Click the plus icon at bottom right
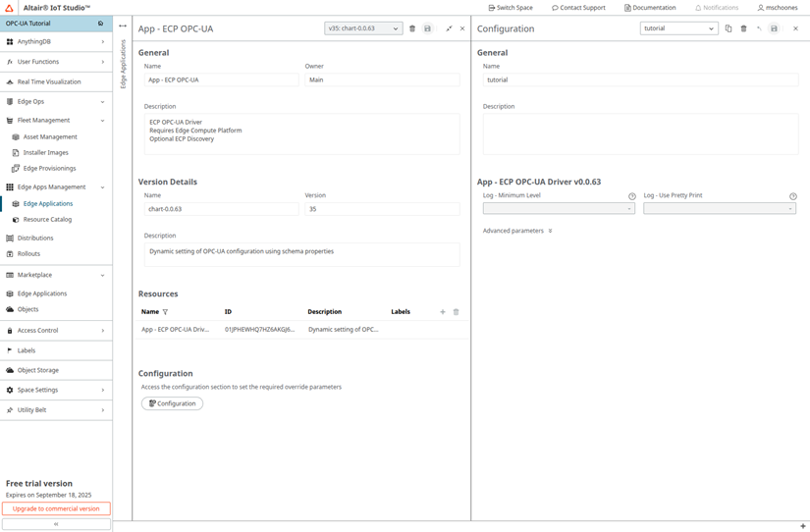 point(803,526)
